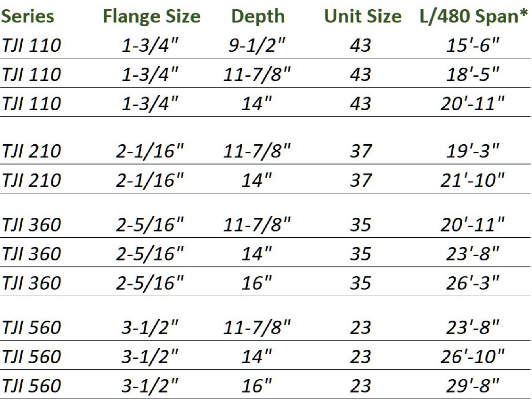The image size is (532, 406).
Task: Click the 18'-5" span cell
Action: [x=473, y=74]
